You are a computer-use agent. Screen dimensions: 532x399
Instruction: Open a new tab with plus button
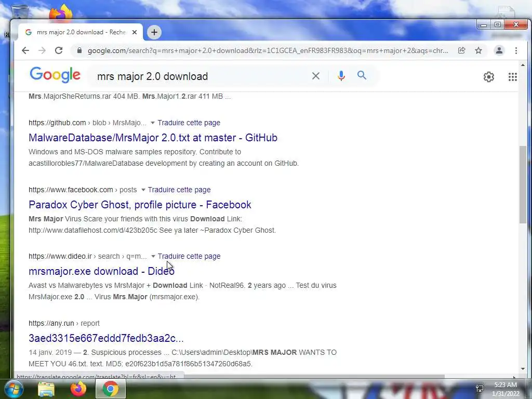click(x=154, y=32)
